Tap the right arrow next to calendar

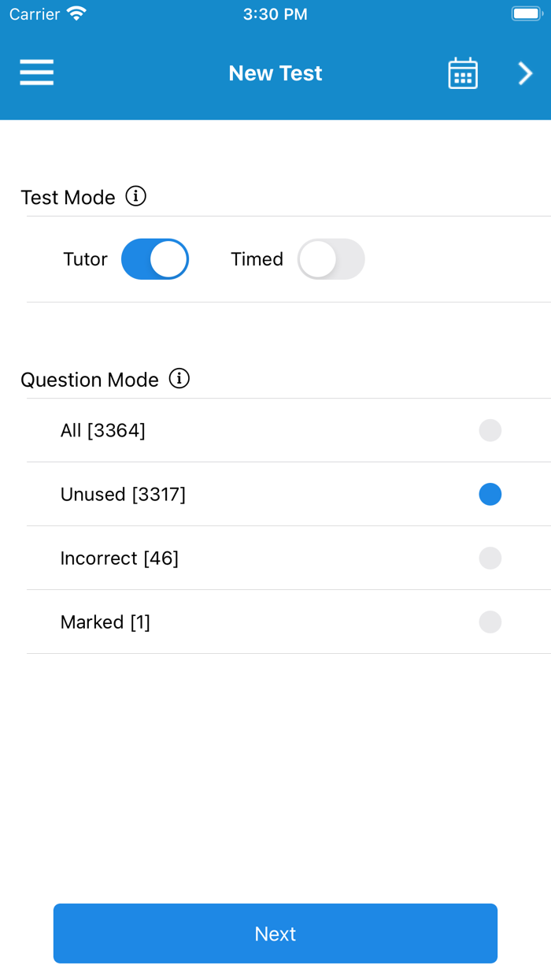524,72
